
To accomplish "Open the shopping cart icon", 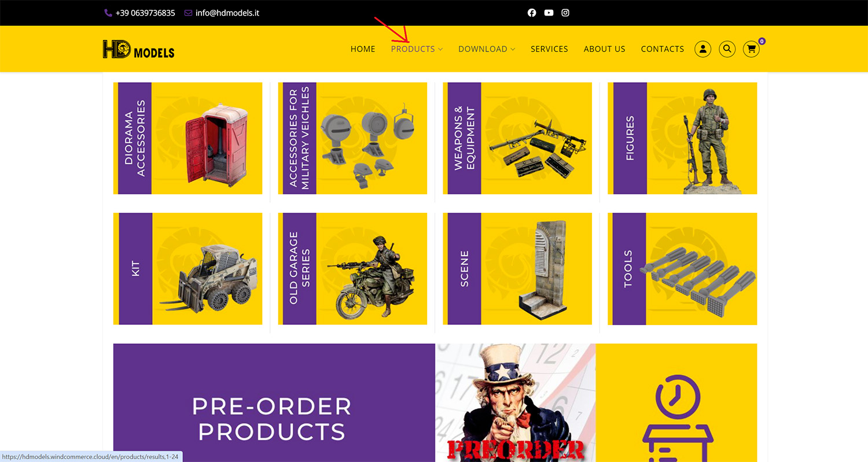I will tap(752, 49).
